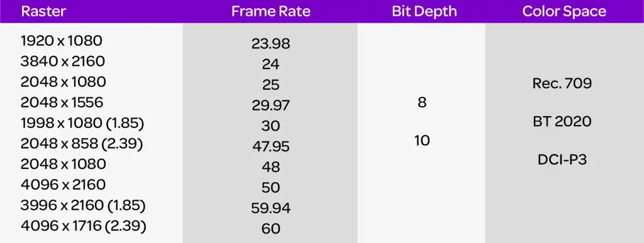Select 4096 x 1716 (2.39) raster

(83, 226)
